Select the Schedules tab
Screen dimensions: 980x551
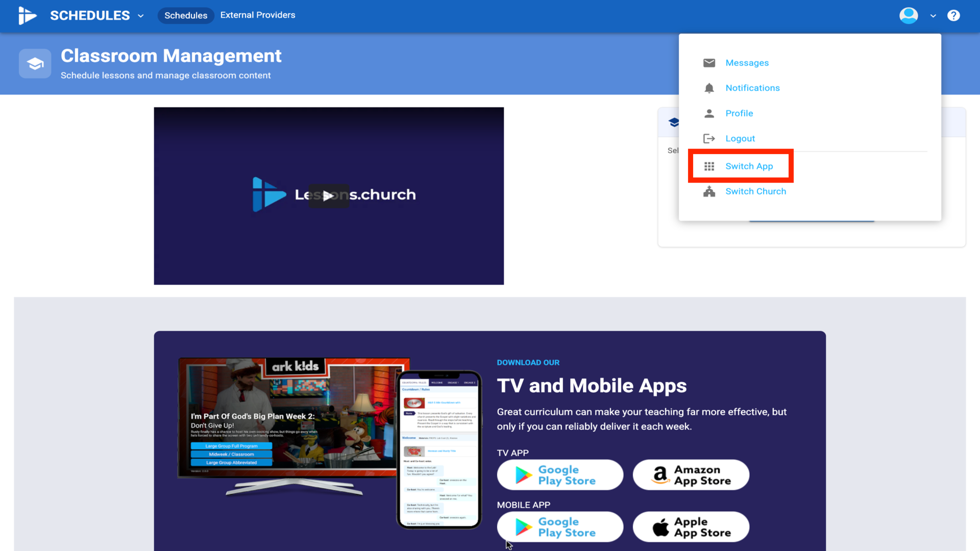[186, 15]
